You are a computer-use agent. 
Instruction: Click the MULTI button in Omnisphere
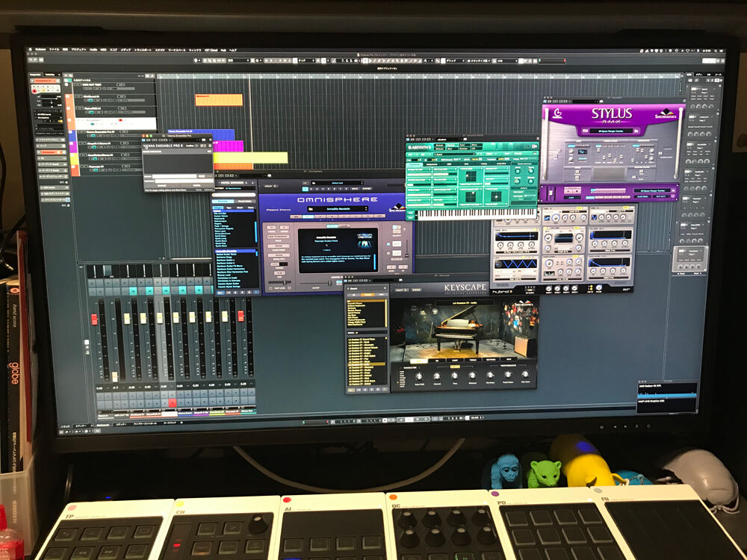[356, 190]
